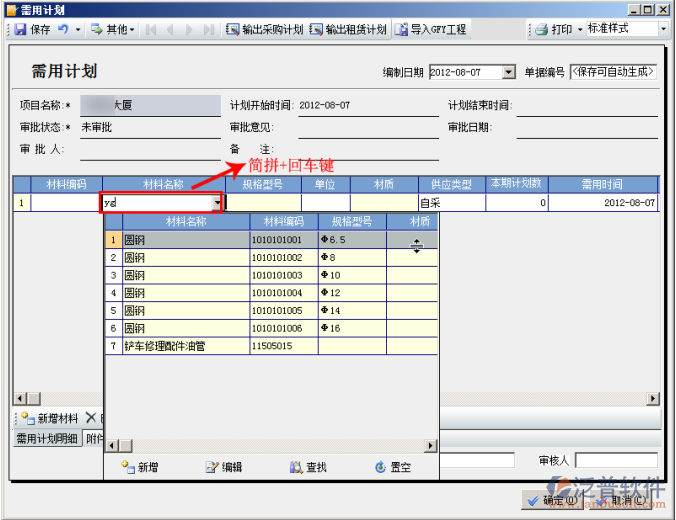Screen dimensions: 676x520
Task: Select the 铲车修理配件油管 row
Action: coord(272,346)
